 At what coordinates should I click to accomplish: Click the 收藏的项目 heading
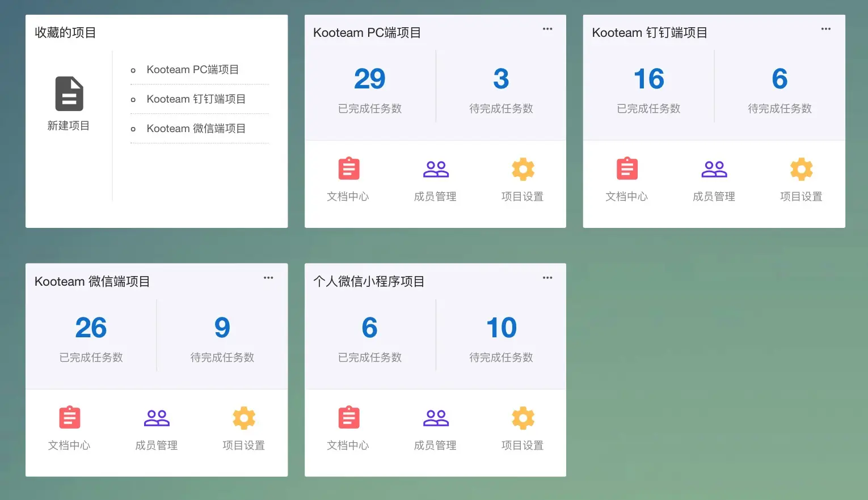tap(65, 33)
